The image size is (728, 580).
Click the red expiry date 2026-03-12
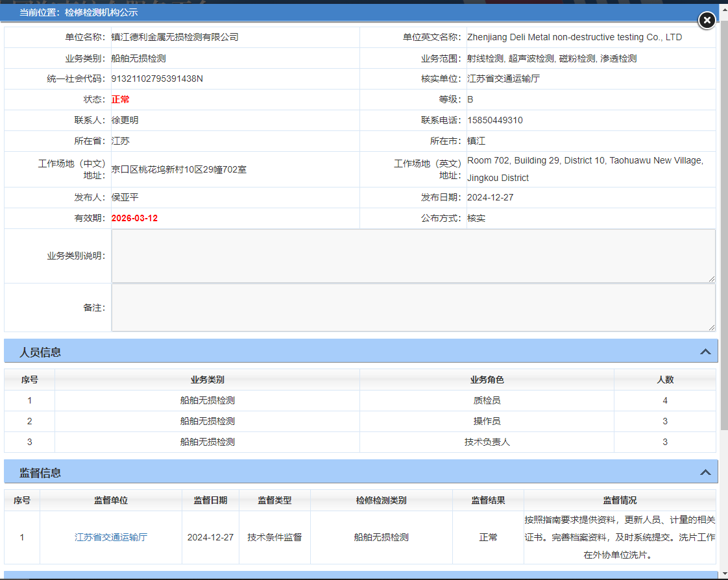click(134, 218)
